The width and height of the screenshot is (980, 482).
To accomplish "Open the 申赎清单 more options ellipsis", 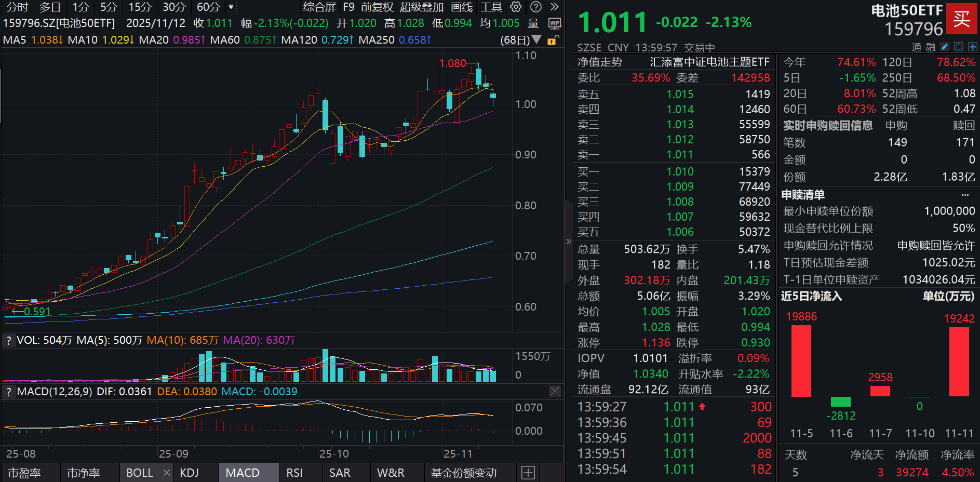I will (965, 195).
